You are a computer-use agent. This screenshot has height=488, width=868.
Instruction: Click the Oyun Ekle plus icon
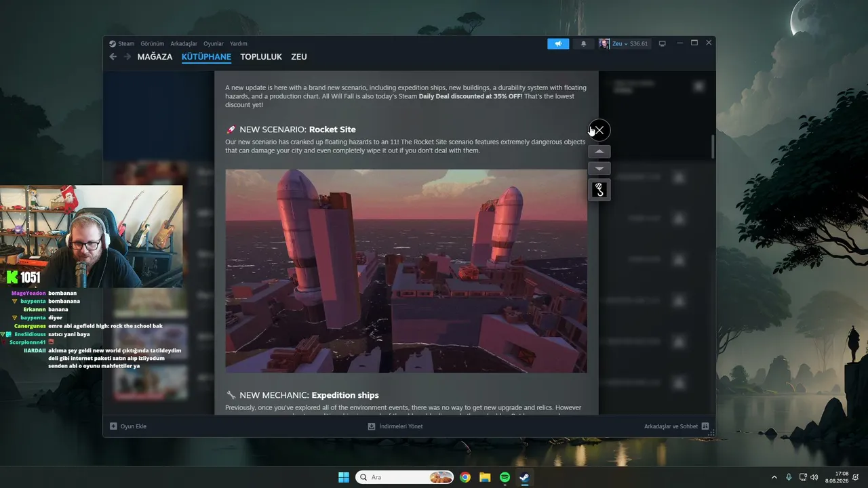[x=113, y=426]
